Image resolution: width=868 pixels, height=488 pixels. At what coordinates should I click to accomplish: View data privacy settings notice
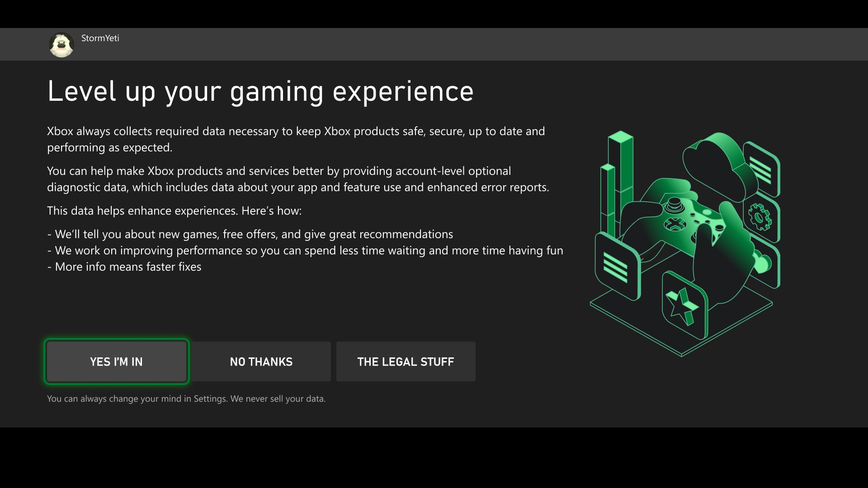tap(186, 398)
